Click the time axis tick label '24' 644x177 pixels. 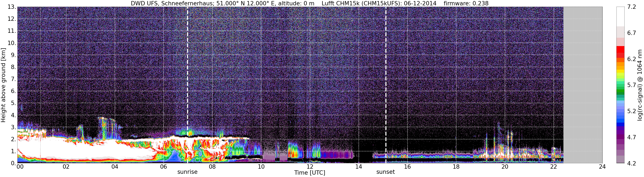click(x=602, y=167)
